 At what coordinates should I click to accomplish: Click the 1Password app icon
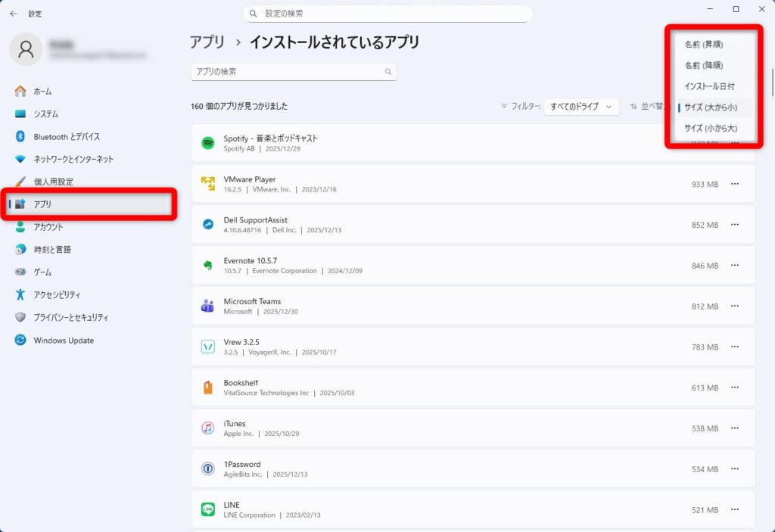(207, 469)
